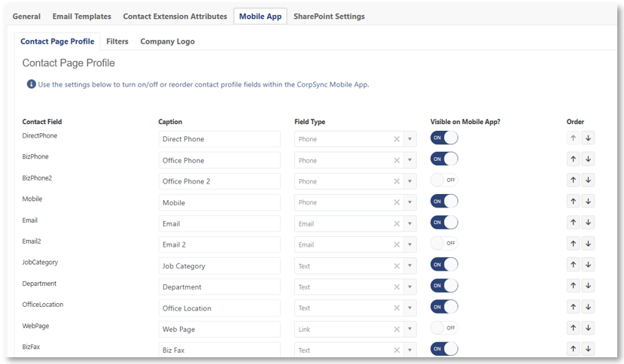624x364 pixels.
Task: Toggle Email field visibility switch
Action: pyautogui.click(x=444, y=223)
